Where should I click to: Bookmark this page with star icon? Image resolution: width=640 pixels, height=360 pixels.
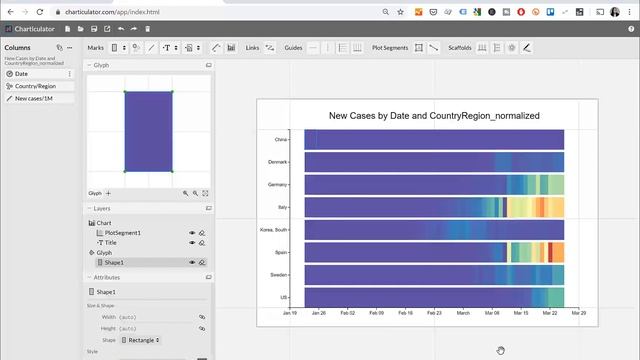[x=400, y=12]
